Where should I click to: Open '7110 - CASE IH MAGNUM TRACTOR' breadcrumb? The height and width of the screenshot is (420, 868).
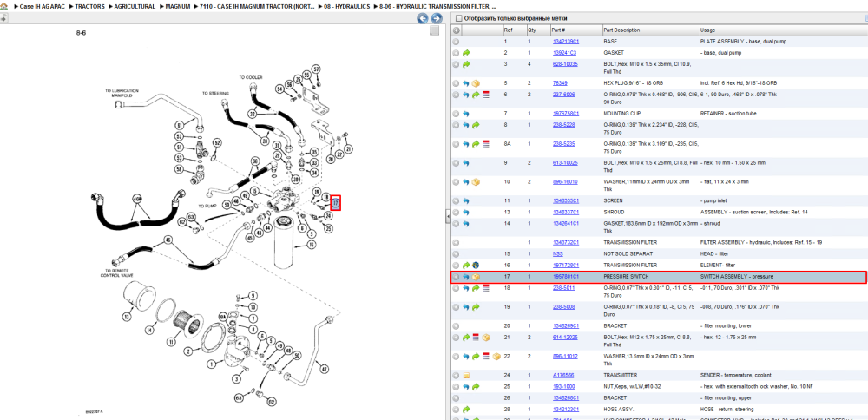(258, 6)
